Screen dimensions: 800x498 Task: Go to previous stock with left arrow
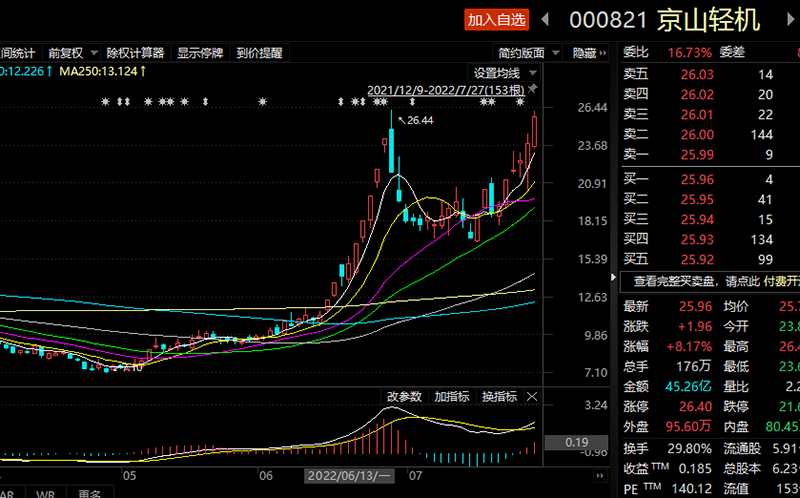tap(545, 19)
